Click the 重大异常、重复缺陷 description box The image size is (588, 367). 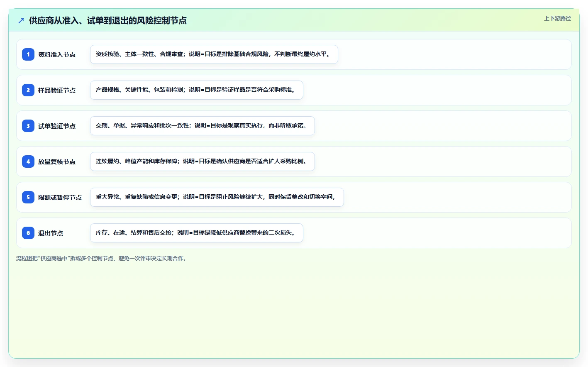click(x=217, y=197)
